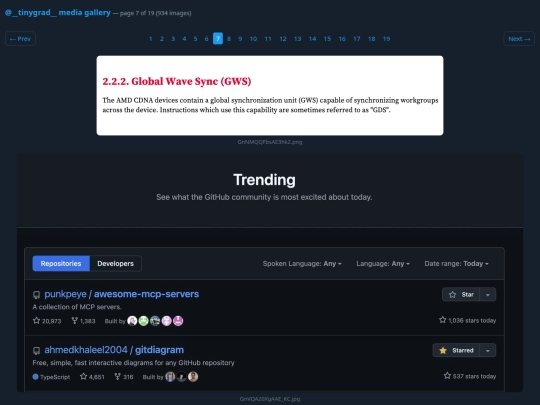Image resolution: width=540 pixels, height=405 pixels.
Task: Expand the dropdown arrow beside the Star button
Action: [488, 294]
